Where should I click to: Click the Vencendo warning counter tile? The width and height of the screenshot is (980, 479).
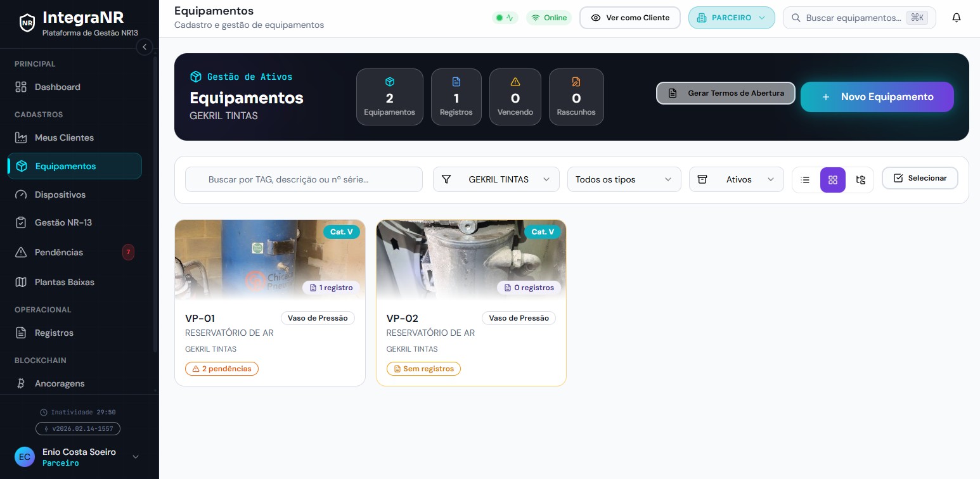(x=515, y=97)
